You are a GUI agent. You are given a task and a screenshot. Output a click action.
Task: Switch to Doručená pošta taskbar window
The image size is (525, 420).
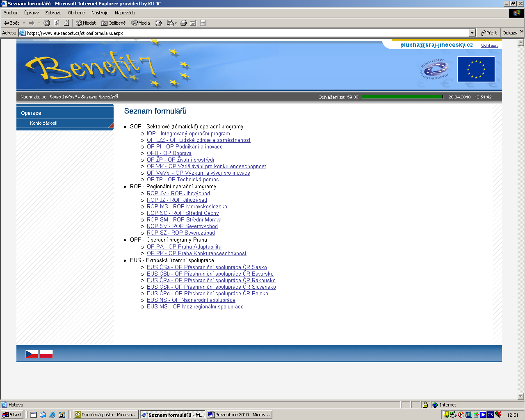(106, 415)
